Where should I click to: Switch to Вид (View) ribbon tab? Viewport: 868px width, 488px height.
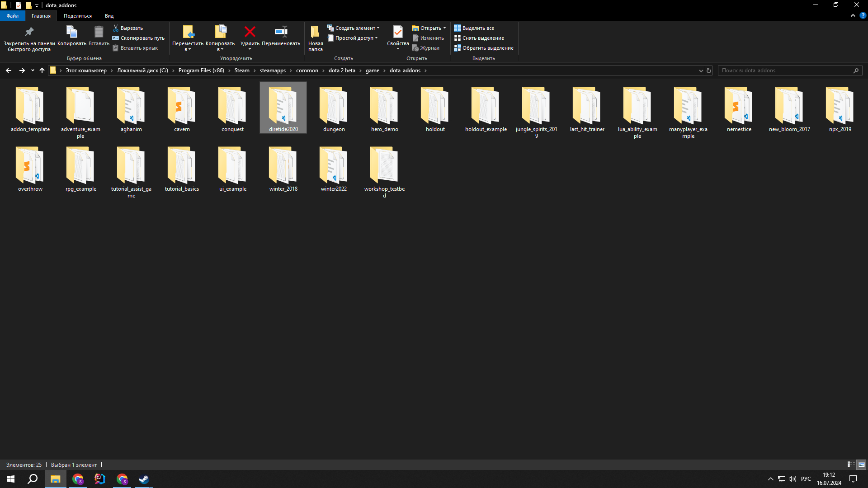pos(109,16)
